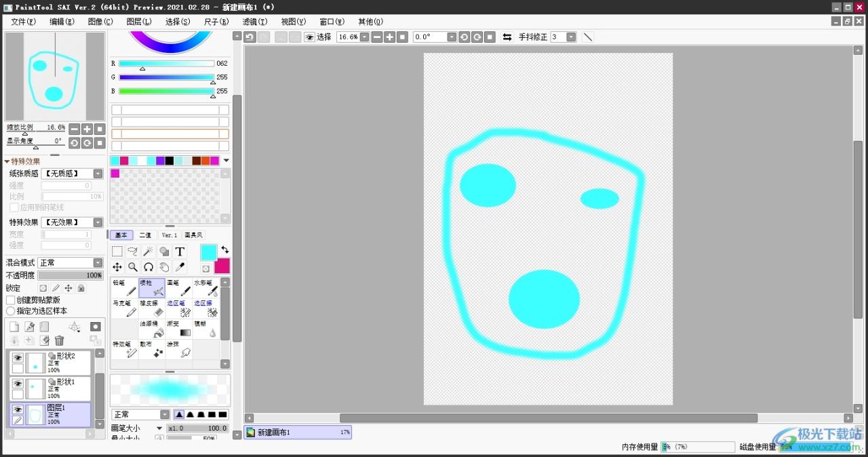This screenshot has height=457, width=868.
Task: Select the 橡皮擦 eraser tool
Action: click(x=152, y=309)
